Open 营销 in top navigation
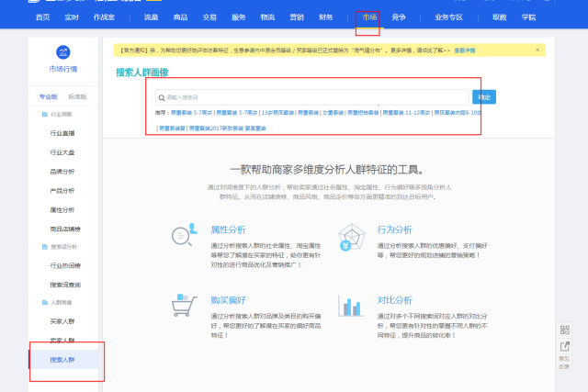Screen dimensions: 588x392 (297, 17)
